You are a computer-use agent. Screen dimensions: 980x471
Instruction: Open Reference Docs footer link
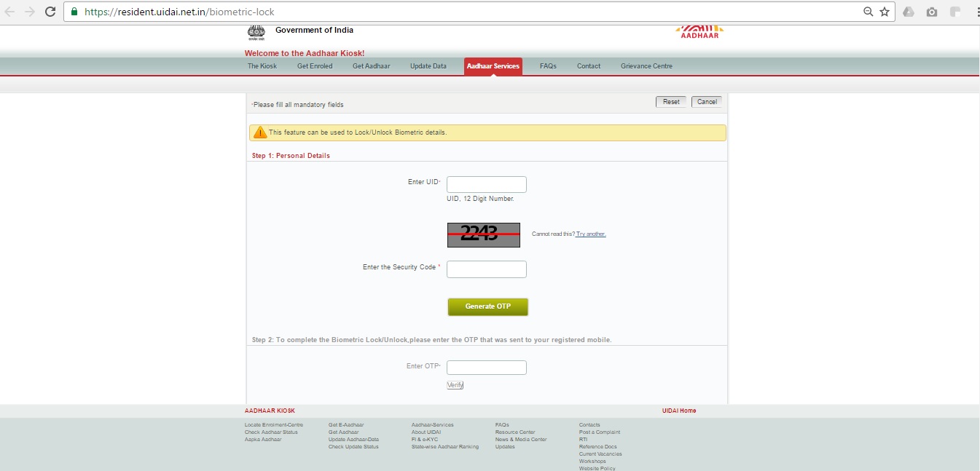[x=598, y=446]
